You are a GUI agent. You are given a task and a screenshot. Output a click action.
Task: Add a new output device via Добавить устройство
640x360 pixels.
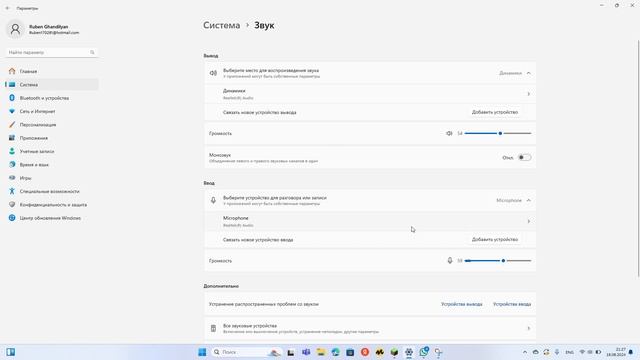click(495, 112)
